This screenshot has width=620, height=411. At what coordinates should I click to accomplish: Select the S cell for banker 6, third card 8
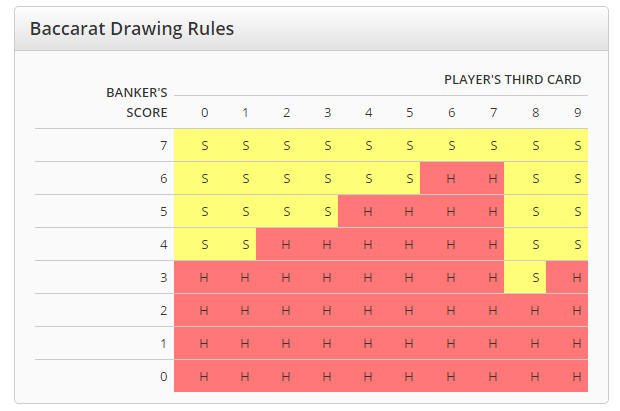(x=535, y=179)
